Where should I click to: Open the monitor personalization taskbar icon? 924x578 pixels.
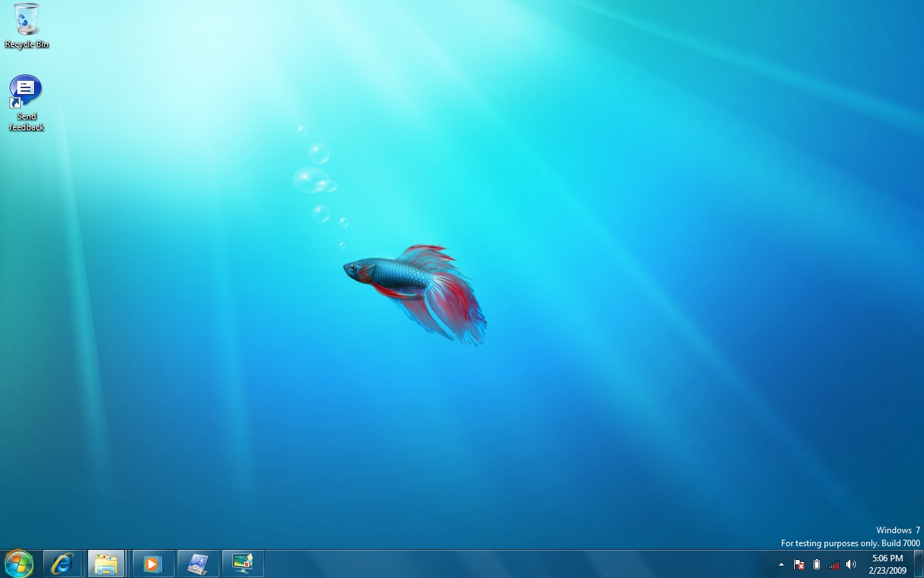click(243, 564)
